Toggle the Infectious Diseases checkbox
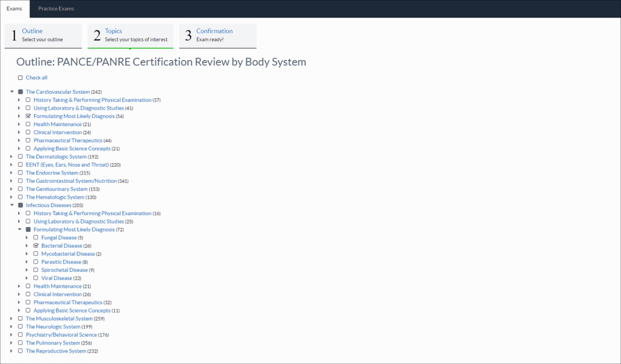Viewport: 621px width, 364px height. point(20,205)
